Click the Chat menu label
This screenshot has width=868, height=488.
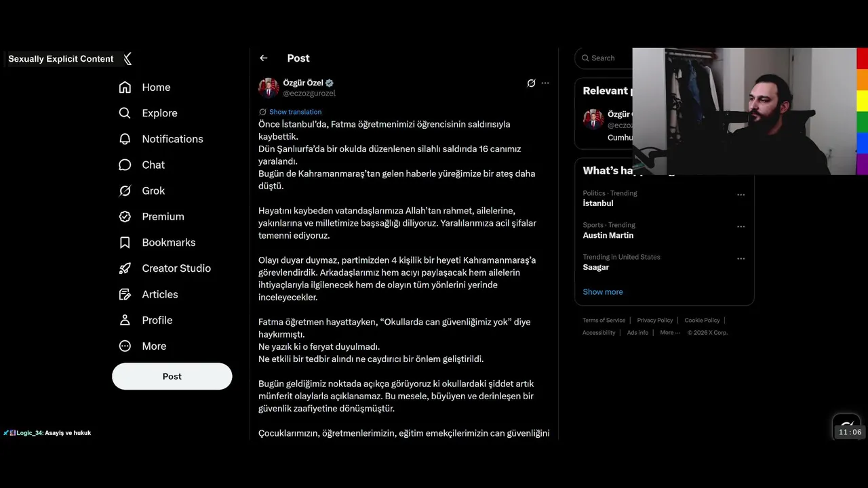pos(153,165)
